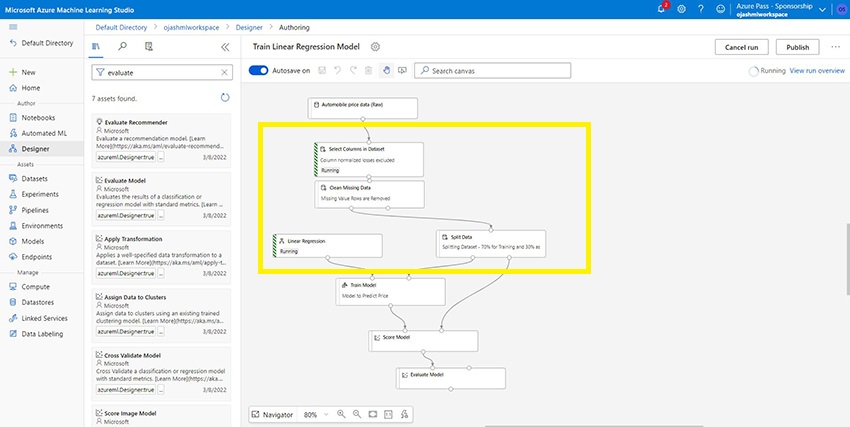The height and width of the screenshot is (427, 850).
Task: Open Models in the sidebar
Action: point(27,241)
